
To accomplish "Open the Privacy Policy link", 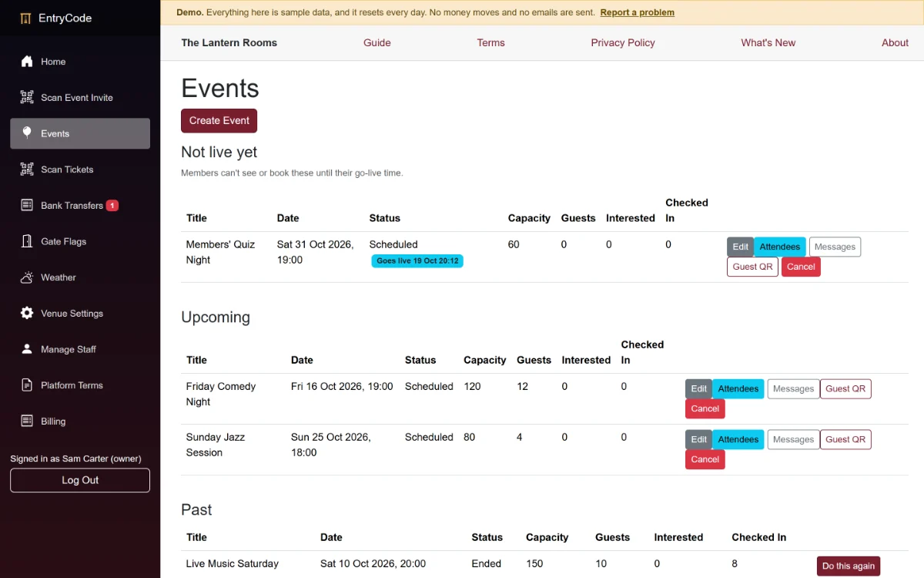I will tap(623, 43).
